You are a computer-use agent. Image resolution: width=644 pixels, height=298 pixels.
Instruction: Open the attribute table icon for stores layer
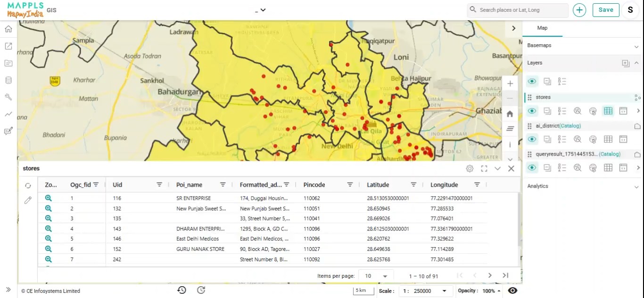(608, 111)
